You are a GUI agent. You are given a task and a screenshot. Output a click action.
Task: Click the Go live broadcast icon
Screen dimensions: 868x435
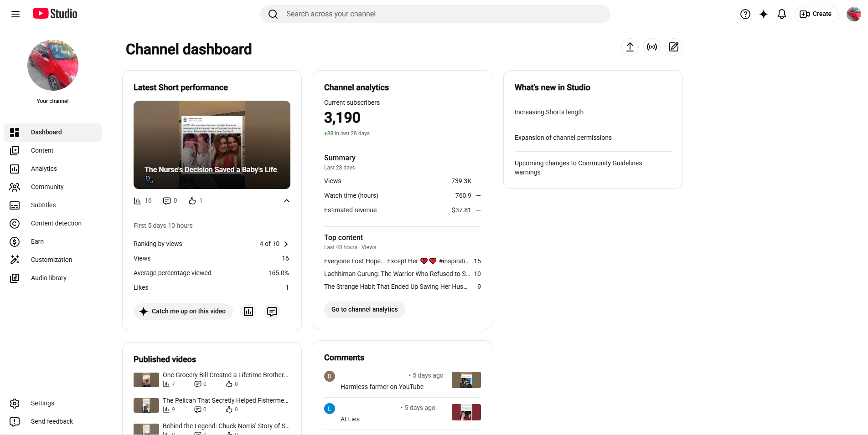(652, 47)
